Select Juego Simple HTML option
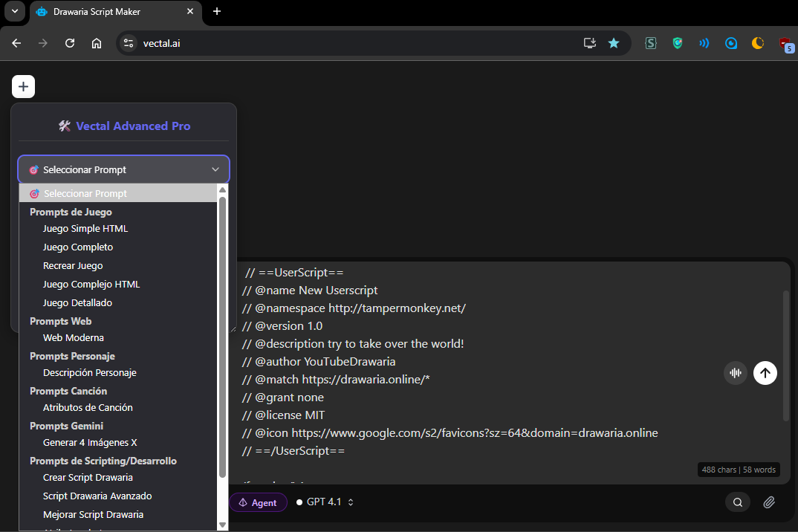798x532 pixels. 85,229
